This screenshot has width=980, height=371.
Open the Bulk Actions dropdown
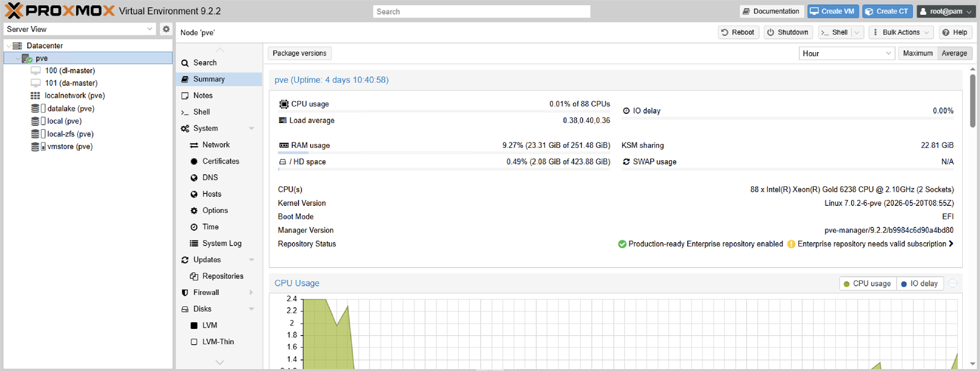point(901,33)
